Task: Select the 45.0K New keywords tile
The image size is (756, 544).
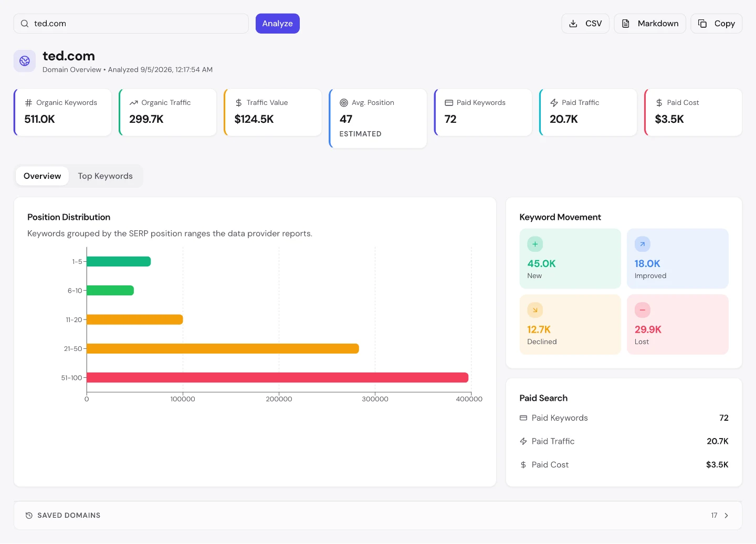Action: [570, 259]
